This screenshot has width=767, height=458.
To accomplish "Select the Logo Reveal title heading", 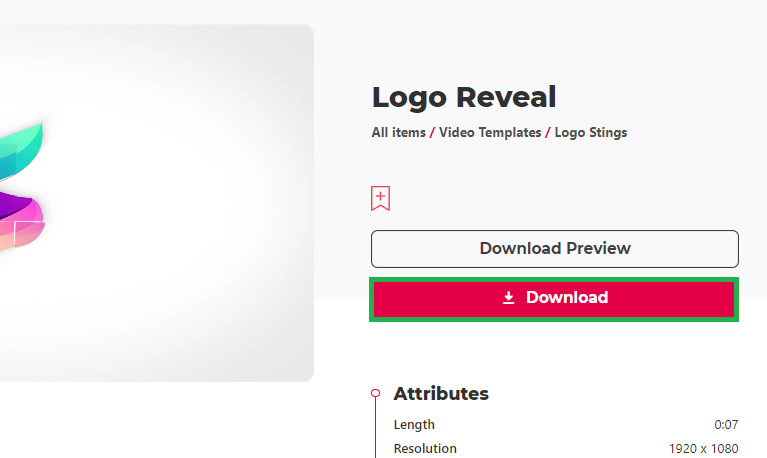I will coord(464,97).
